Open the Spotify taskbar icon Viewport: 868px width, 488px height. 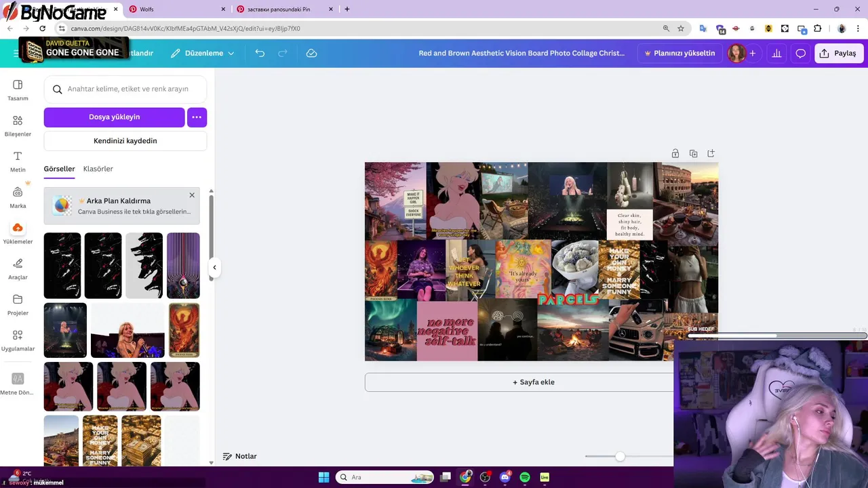click(x=525, y=477)
